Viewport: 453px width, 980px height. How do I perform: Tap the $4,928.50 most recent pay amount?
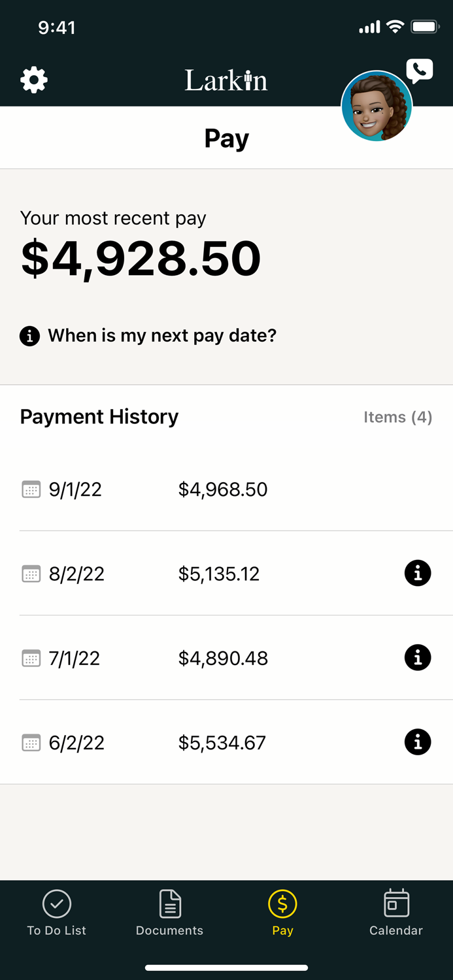[x=141, y=259]
